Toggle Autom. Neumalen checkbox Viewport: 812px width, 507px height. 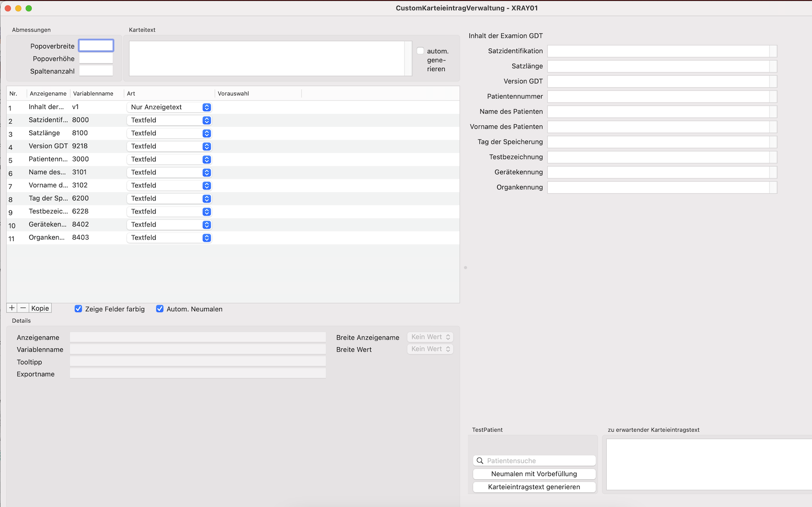pos(160,309)
